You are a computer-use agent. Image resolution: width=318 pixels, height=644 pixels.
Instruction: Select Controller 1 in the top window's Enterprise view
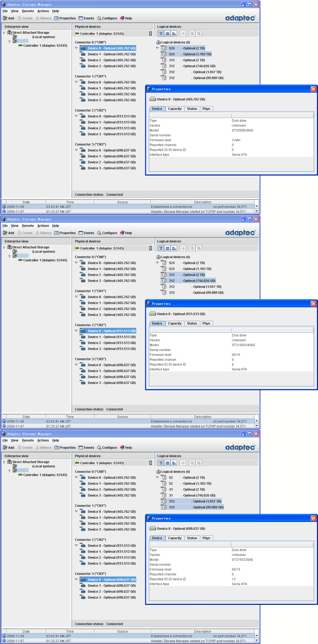[x=45, y=46]
